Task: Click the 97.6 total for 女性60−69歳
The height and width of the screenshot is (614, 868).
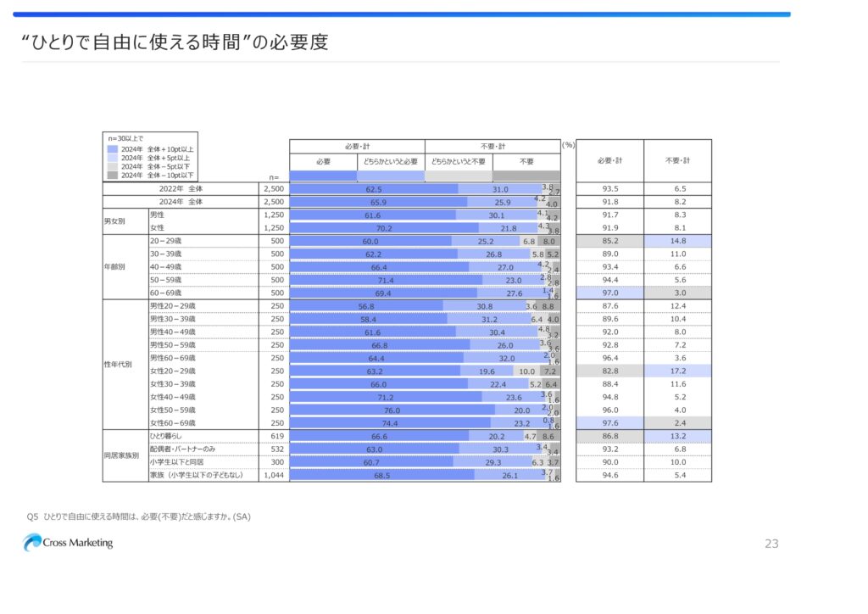Action: point(610,423)
